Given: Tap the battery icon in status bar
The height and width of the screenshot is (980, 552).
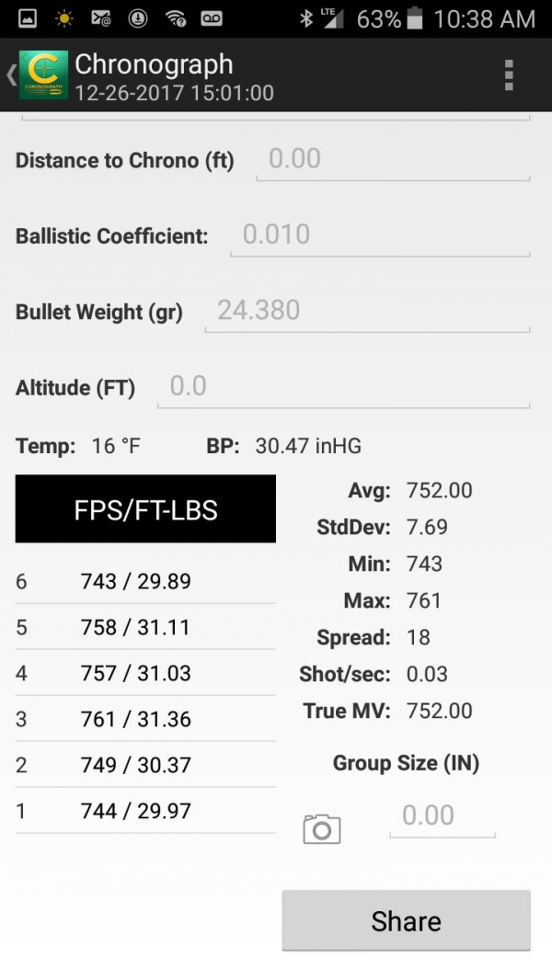Looking at the screenshot, I should (415, 18).
